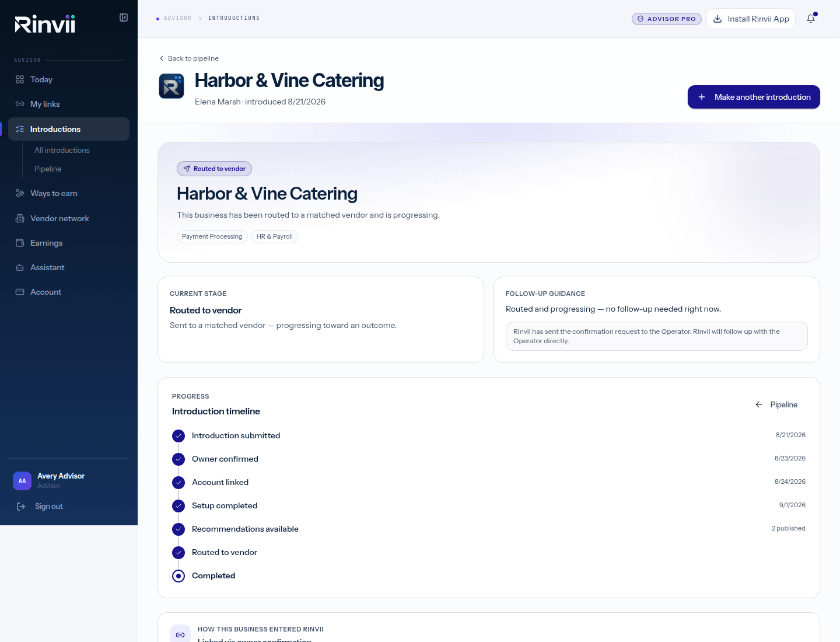Click the Introductions checklist icon
This screenshot has height=642, width=840.
pyautogui.click(x=20, y=129)
